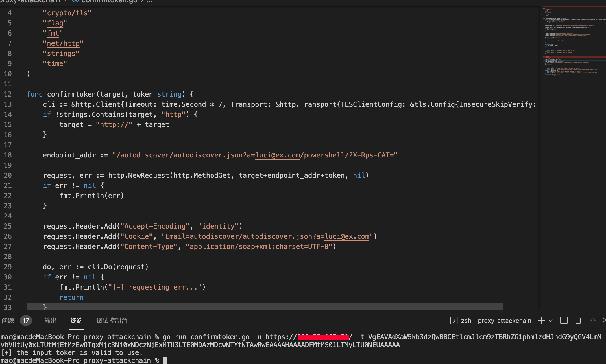
Task: Open the launch profile dropdown arrow
Action: [x=551, y=321]
